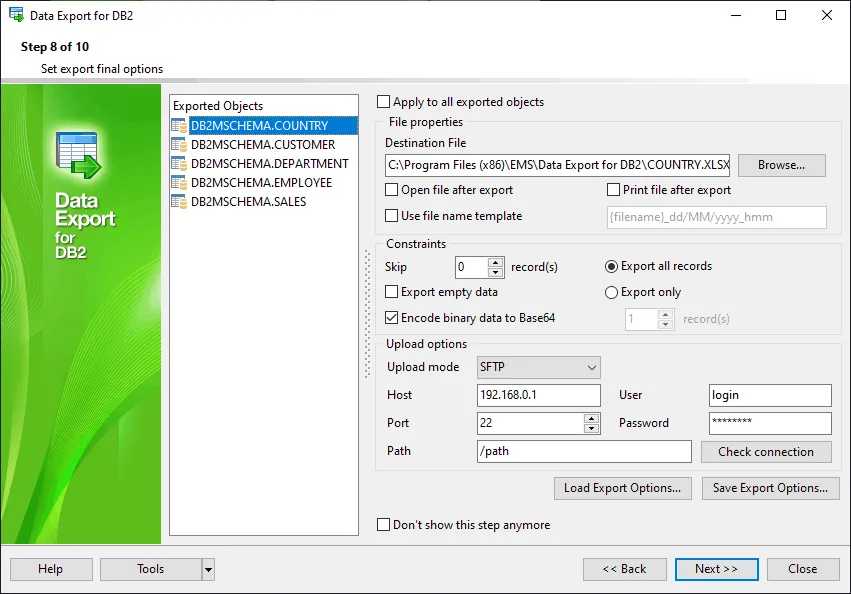
Task: Click the Data Export app icon in title bar
Action: (x=16, y=15)
